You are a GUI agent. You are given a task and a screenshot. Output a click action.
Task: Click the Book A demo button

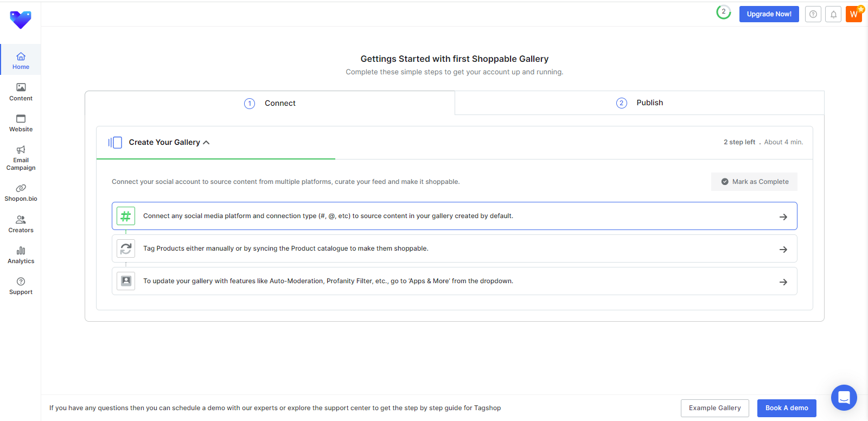786,408
